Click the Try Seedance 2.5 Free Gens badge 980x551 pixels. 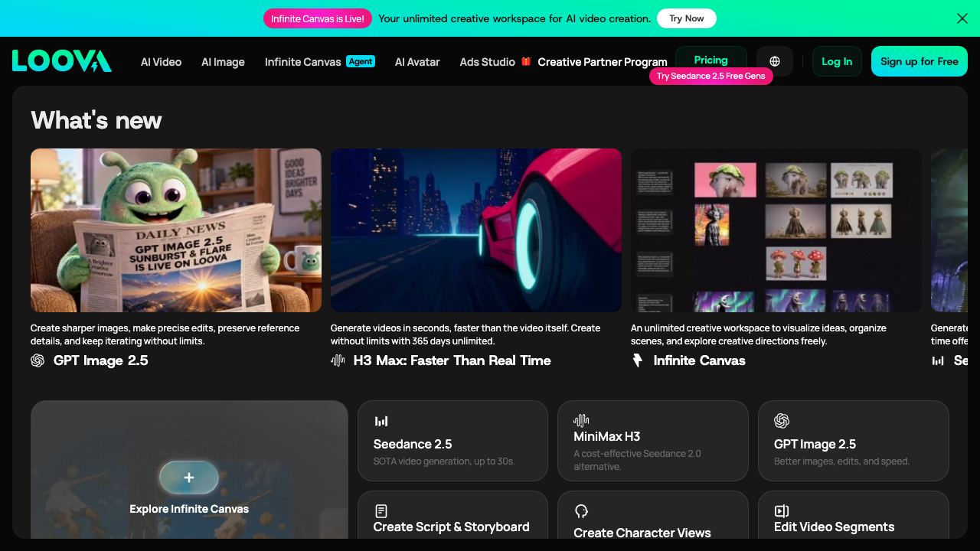tap(711, 77)
